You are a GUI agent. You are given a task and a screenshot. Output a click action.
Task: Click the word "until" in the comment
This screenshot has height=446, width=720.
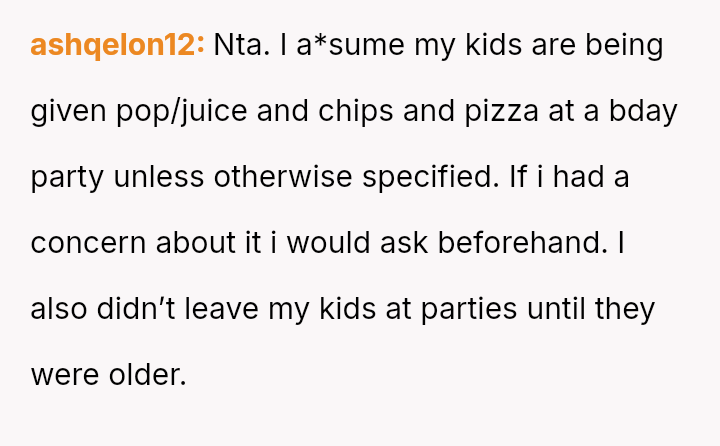pyautogui.click(x=556, y=309)
